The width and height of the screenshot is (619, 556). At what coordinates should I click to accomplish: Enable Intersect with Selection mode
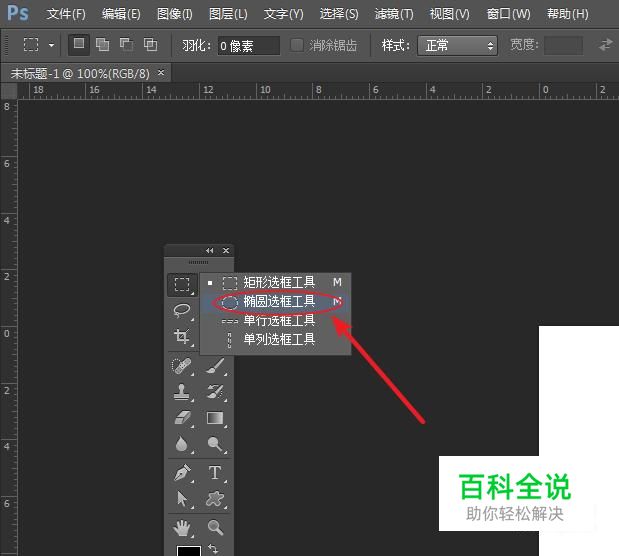coord(150,45)
